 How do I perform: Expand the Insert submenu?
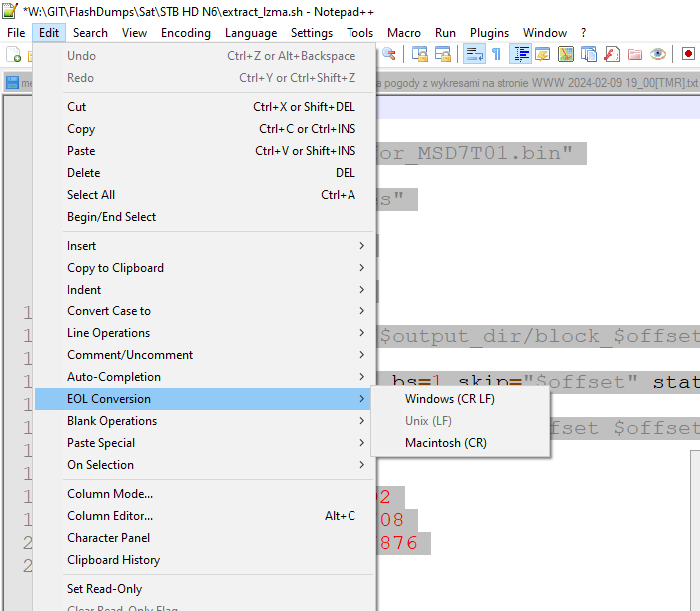[205, 246]
